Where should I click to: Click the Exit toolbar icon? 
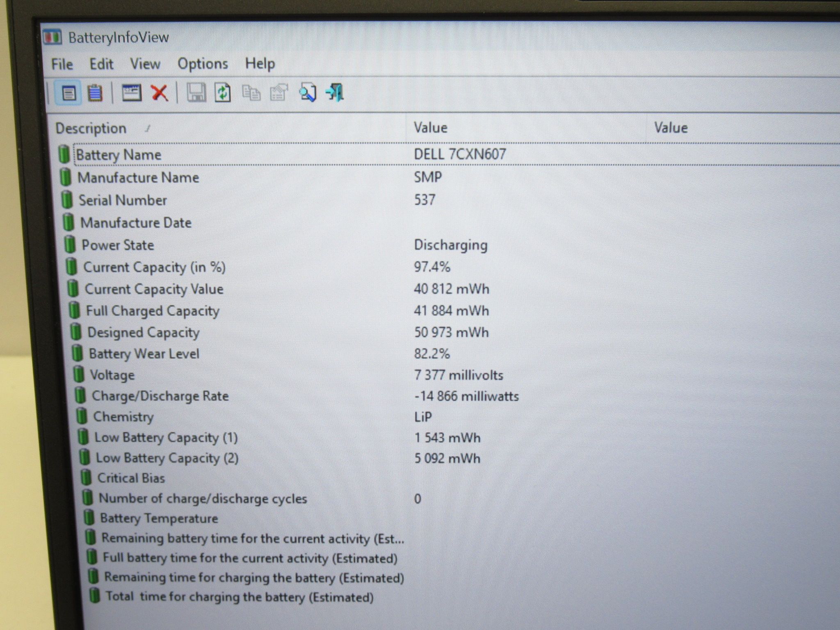pos(335,92)
